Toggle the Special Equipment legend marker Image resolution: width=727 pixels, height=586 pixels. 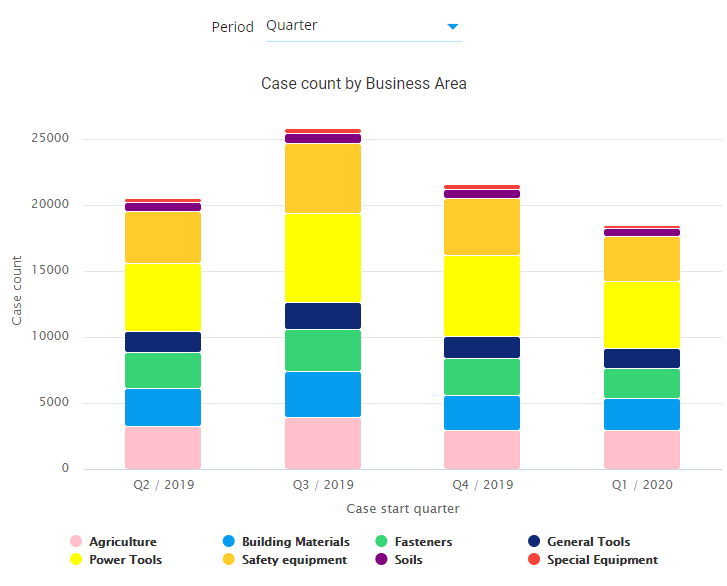tap(534, 559)
